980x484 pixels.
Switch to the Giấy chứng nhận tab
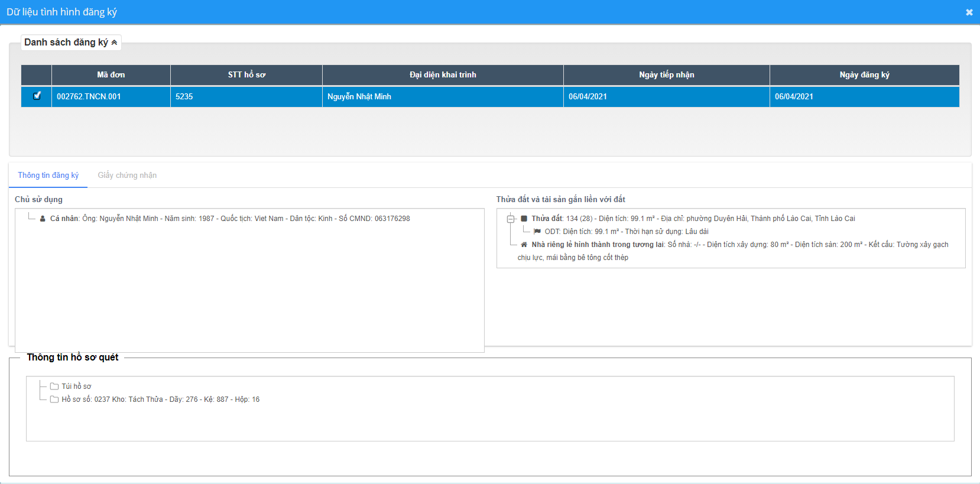pos(127,176)
